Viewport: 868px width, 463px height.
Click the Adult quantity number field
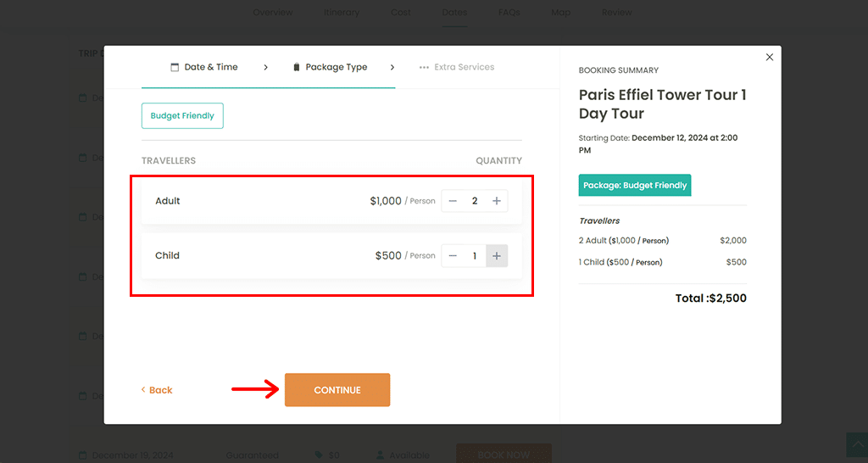[x=475, y=201]
